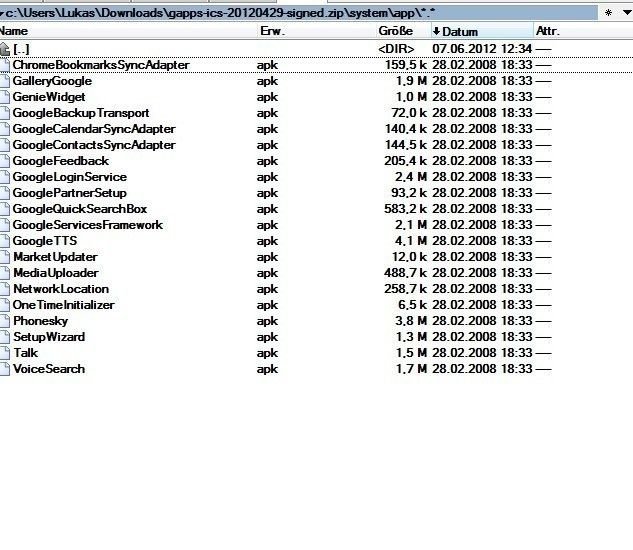This screenshot has width=633, height=550.
Task: Click the OneTimeInitializer file icon
Action: tap(4, 305)
